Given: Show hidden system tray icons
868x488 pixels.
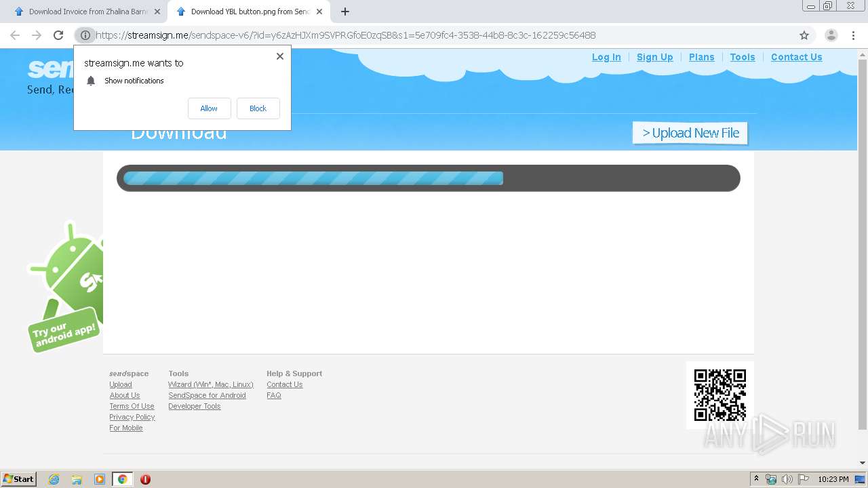Looking at the screenshot, I should point(756,479).
